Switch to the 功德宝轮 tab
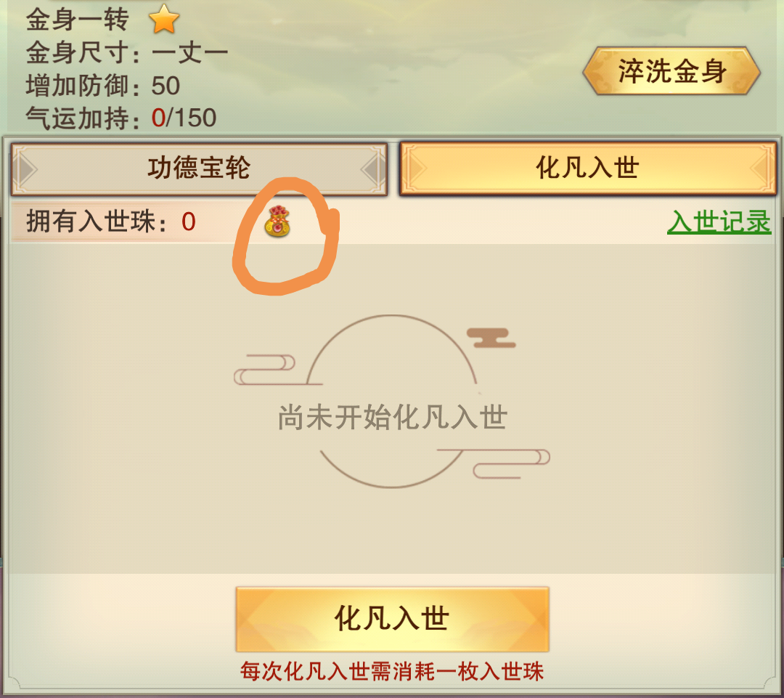 click(199, 169)
